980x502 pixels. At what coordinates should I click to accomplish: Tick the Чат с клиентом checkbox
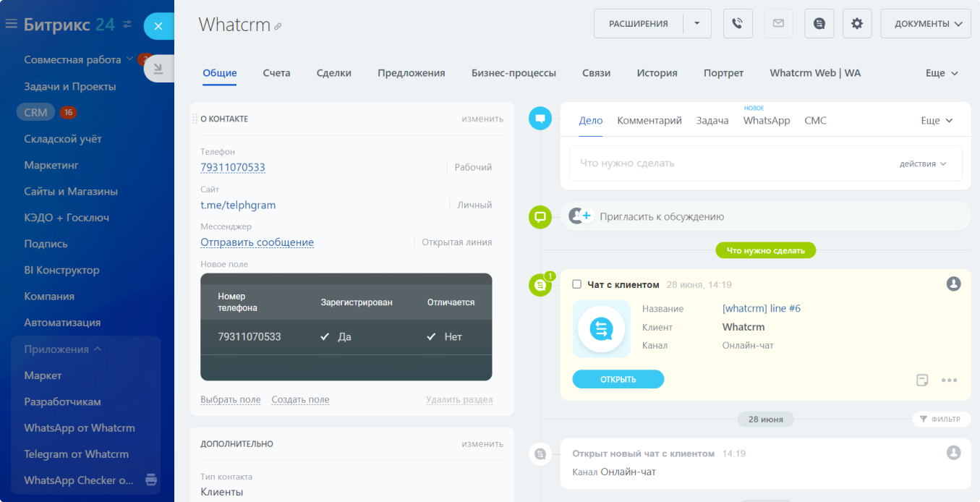point(576,284)
